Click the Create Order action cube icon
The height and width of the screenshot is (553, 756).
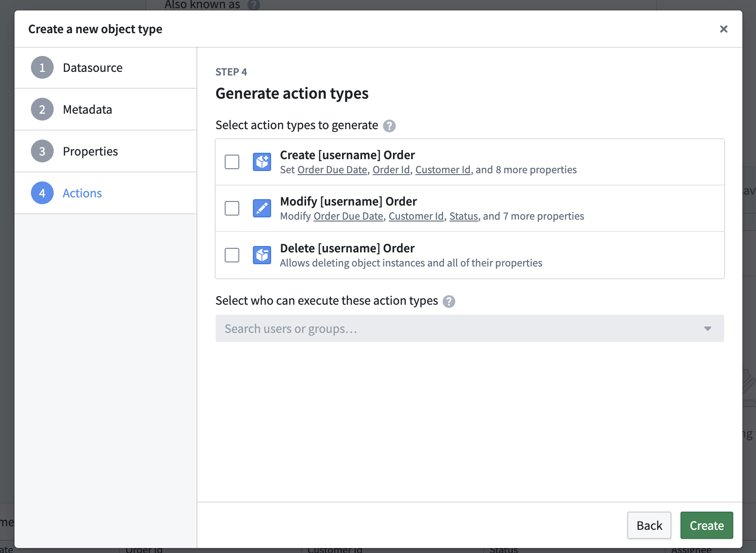click(262, 162)
